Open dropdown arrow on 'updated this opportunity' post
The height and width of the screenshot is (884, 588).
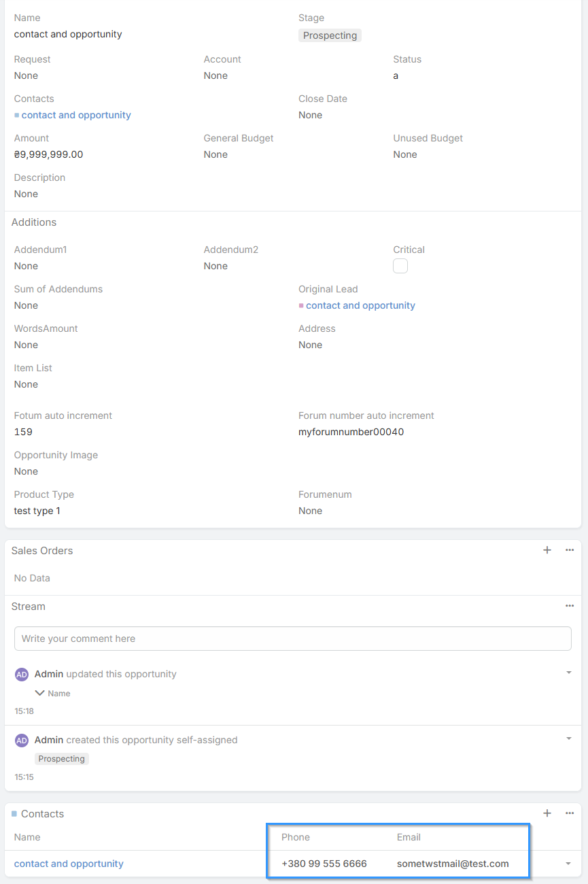coord(568,673)
